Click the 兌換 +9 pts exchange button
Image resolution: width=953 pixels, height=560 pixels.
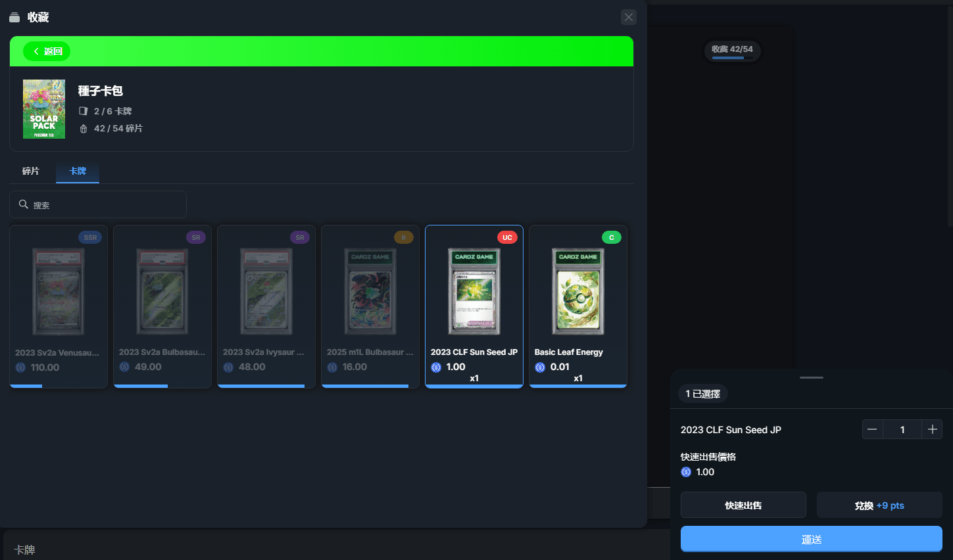coord(879,505)
